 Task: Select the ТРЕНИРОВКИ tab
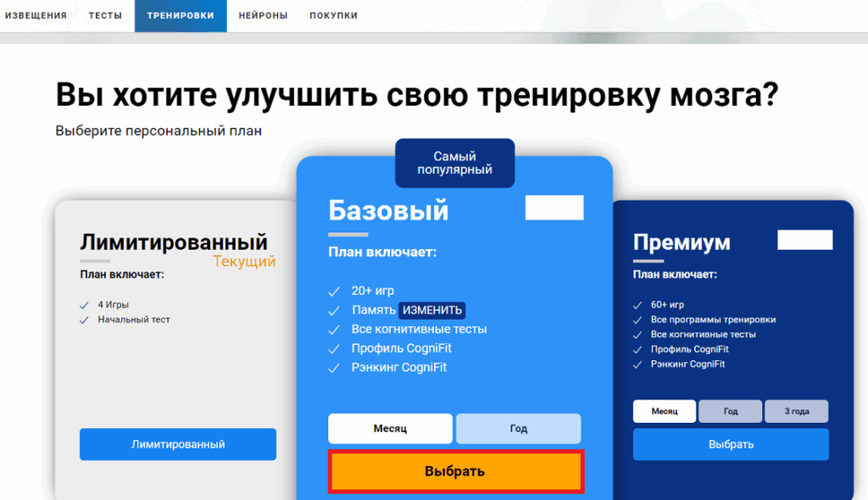point(180,15)
